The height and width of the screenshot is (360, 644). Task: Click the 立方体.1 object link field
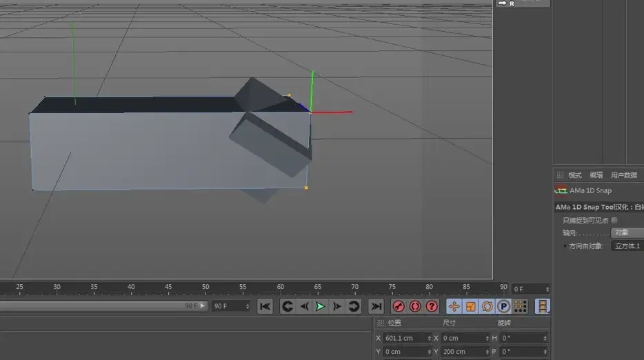tap(627, 246)
